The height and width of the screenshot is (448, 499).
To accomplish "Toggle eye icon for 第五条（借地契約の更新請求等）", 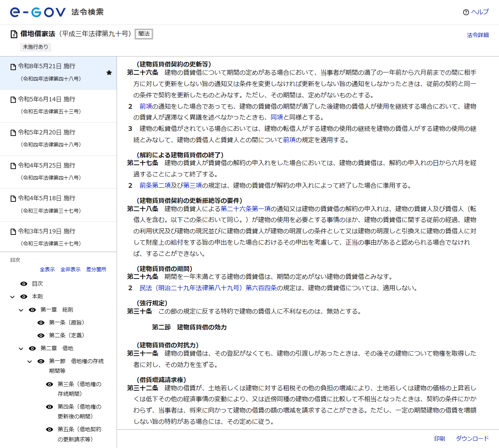I will click(x=50, y=429).
